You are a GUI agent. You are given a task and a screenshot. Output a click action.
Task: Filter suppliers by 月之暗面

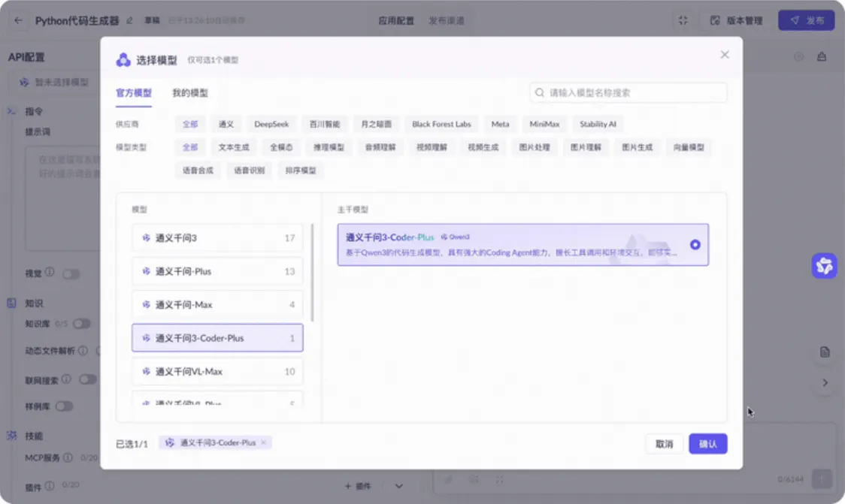(x=376, y=124)
